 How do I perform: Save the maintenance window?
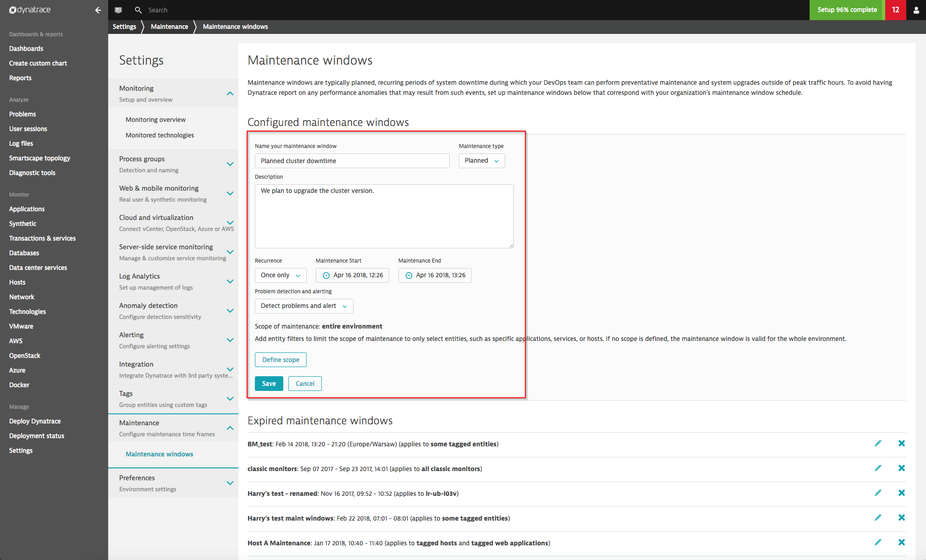point(269,384)
